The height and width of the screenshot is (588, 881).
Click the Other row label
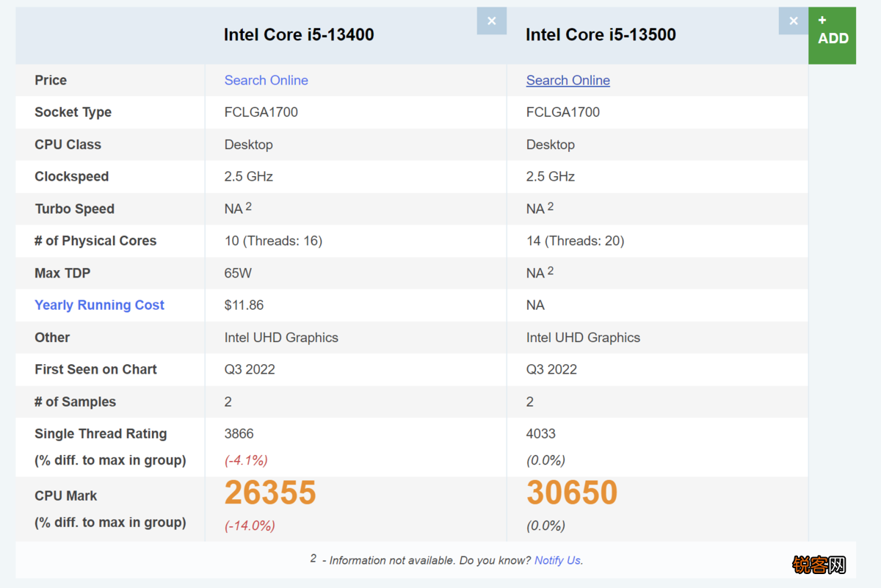52,338
